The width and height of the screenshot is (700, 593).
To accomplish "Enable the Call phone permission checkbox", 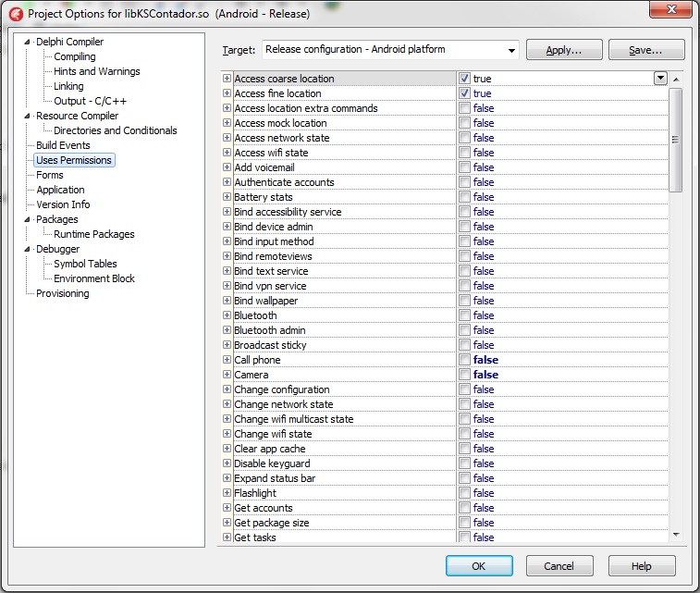I will click(464, 360).
